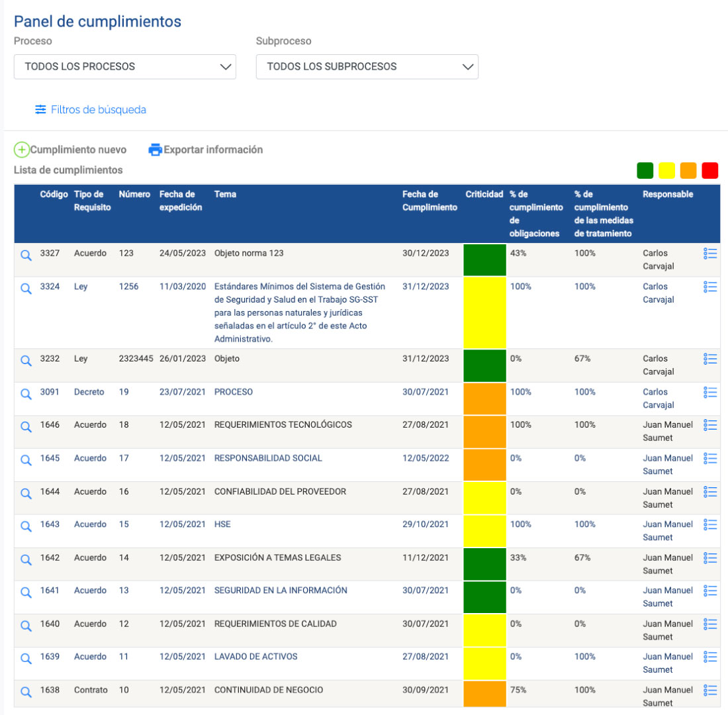Viewport: 728px width, 715px height.
Task: Click magnifier icon for record 1642
Action: (x=26, y=559)
